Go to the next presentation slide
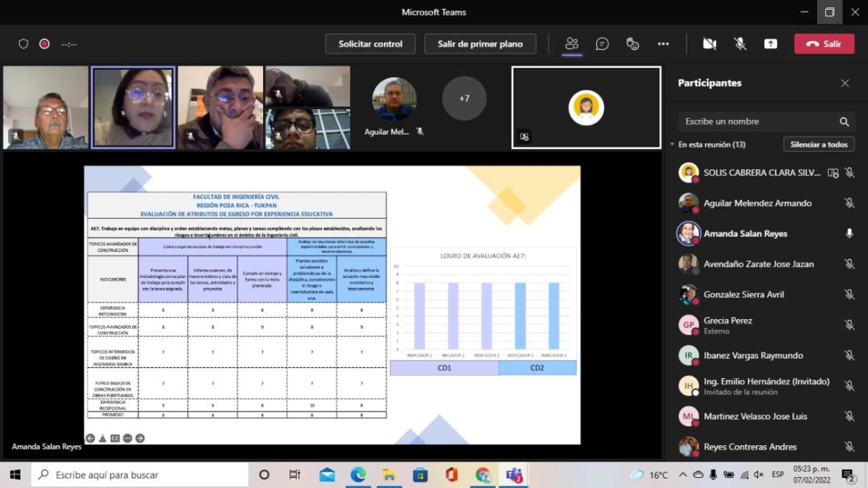 click(140, 438)
